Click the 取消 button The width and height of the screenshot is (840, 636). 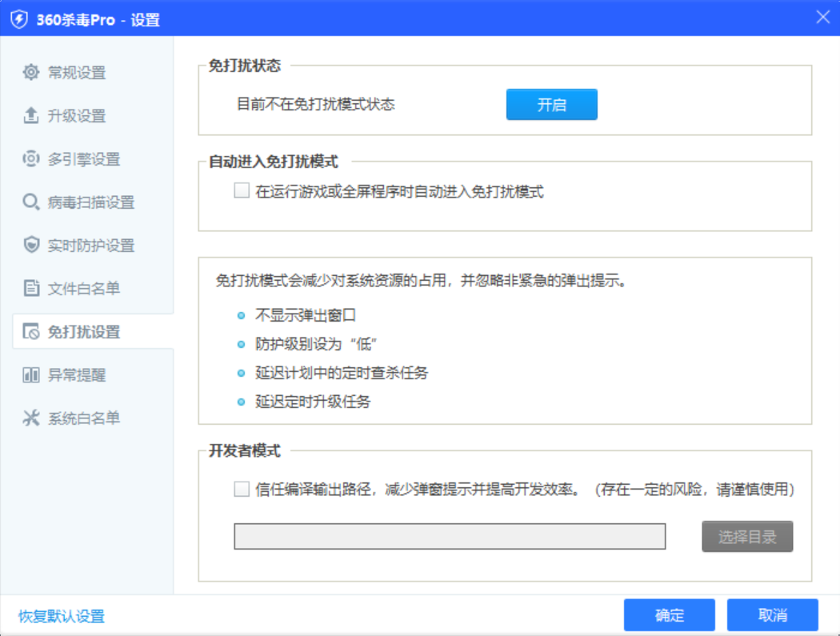pyautogui.click(x=773, y=615)
